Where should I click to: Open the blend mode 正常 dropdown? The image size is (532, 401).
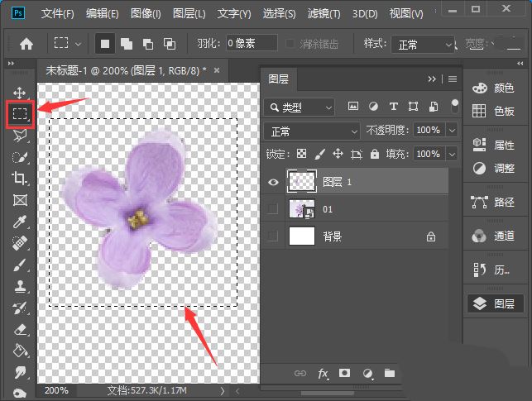pyautogui.click(x=311, y=131)
